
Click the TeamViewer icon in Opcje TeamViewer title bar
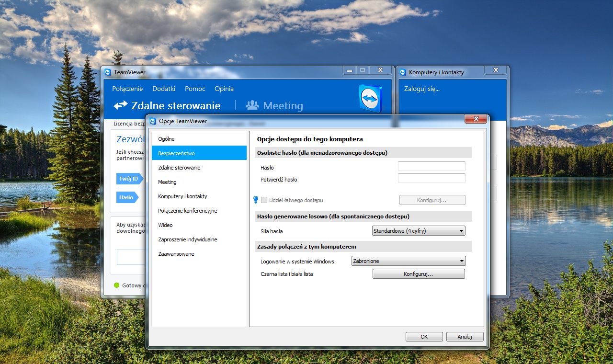coord(153,121)
